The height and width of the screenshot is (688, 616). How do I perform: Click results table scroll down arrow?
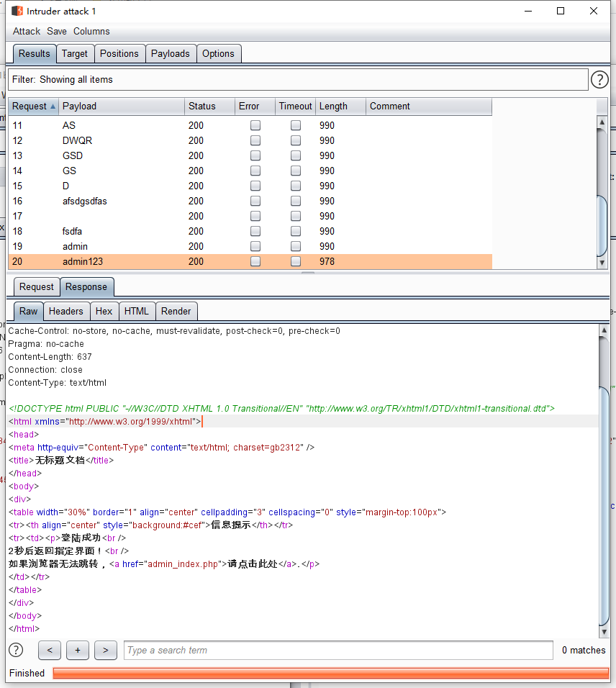click(x=602, y=263)
